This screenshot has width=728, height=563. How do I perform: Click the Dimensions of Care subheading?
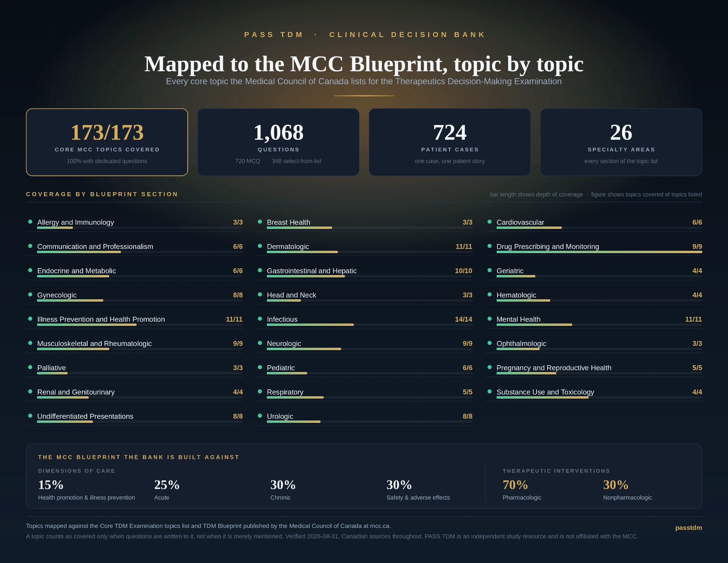coord(77,471)
